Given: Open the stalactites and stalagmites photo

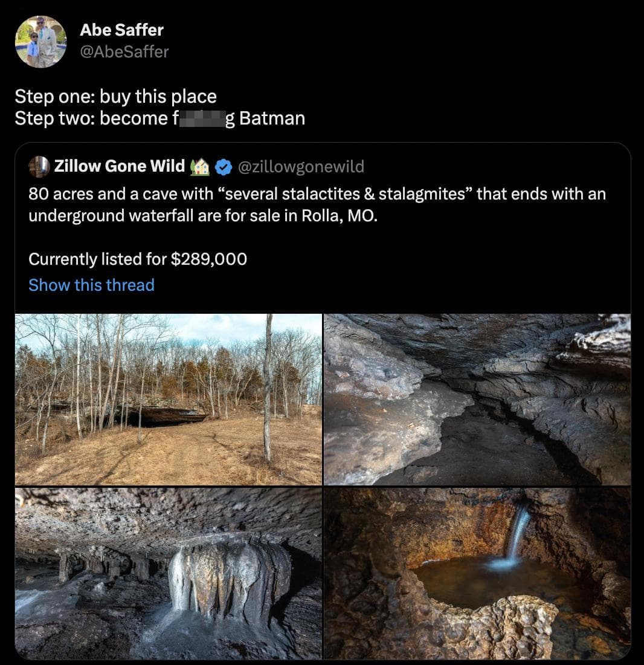Looking at the screenshot, I should [x=169, y=574].
